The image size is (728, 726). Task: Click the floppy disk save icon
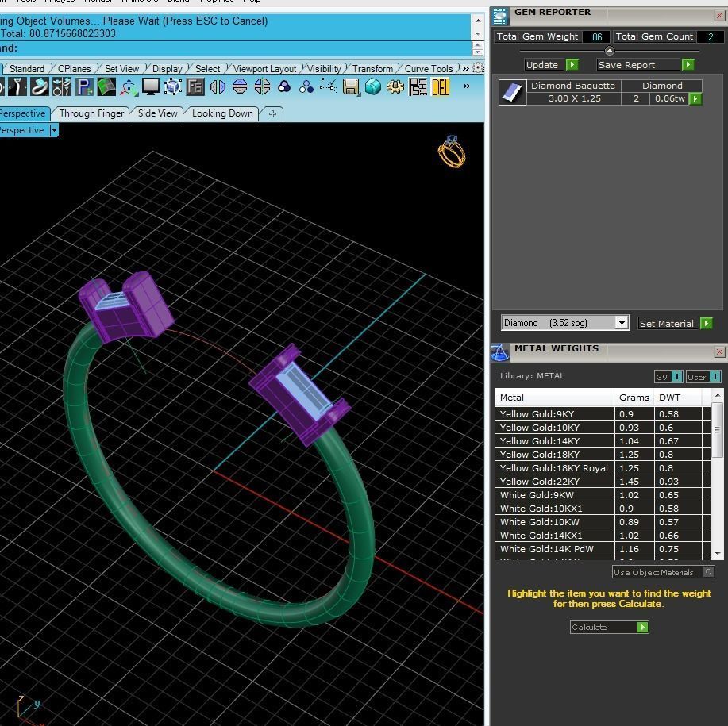[351, 86]
